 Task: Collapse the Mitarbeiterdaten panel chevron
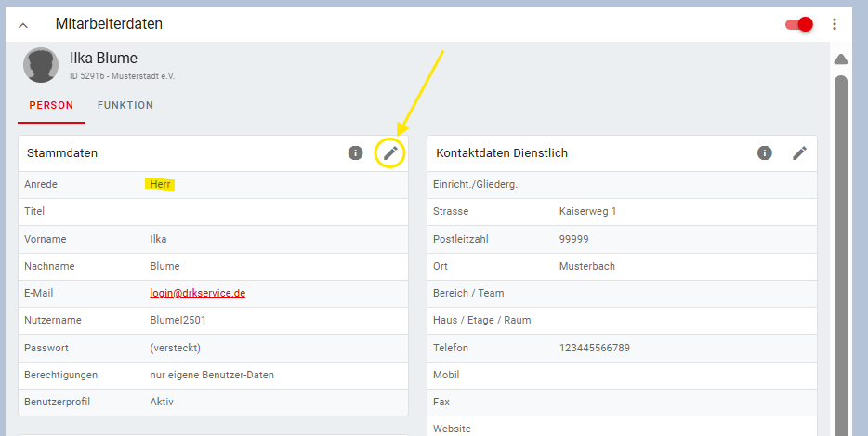tap(23, 25)
